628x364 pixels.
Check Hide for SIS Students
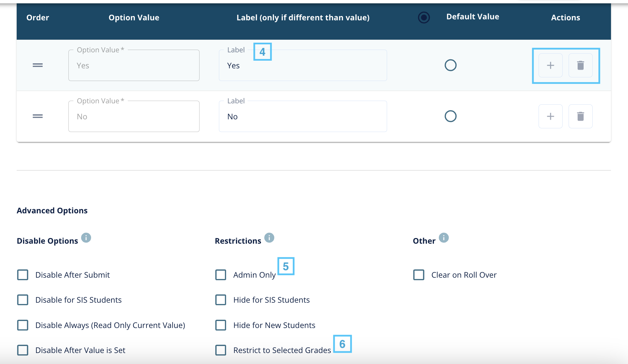click(x=221, y=300)
